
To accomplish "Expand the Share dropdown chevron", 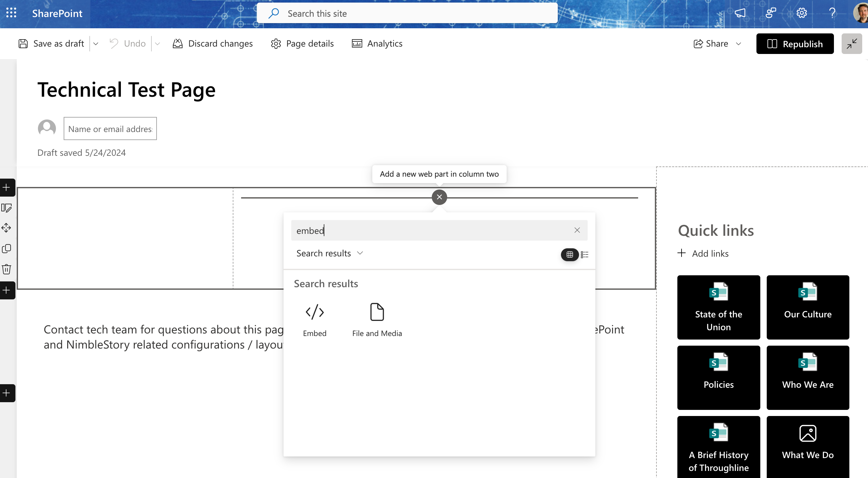I will click(739, 43).
